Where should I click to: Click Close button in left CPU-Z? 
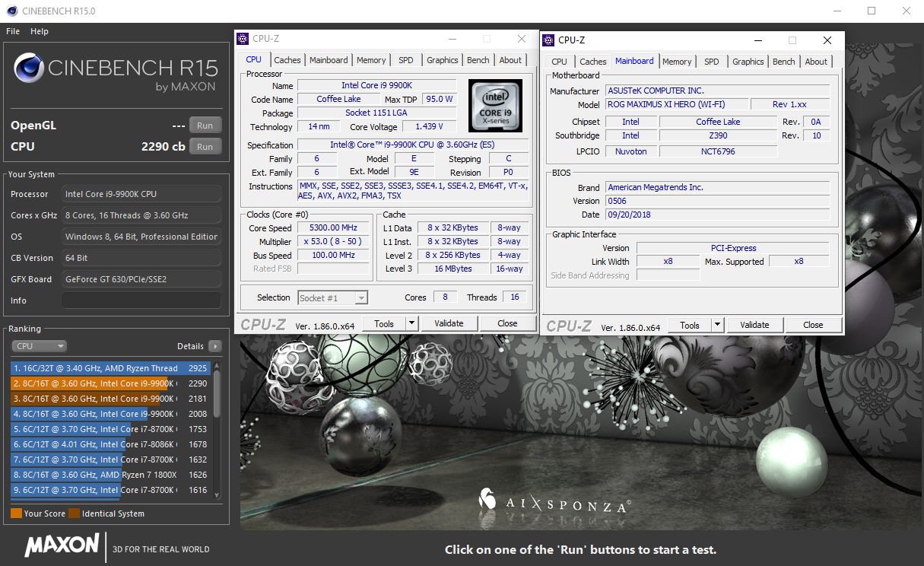(x=507, y=323)
